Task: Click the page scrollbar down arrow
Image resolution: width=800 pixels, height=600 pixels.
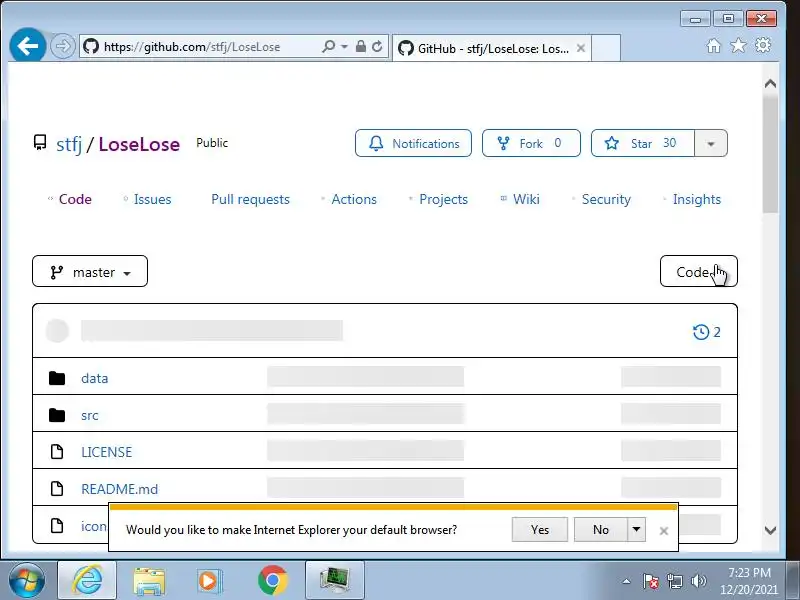Action: [770, 531]
